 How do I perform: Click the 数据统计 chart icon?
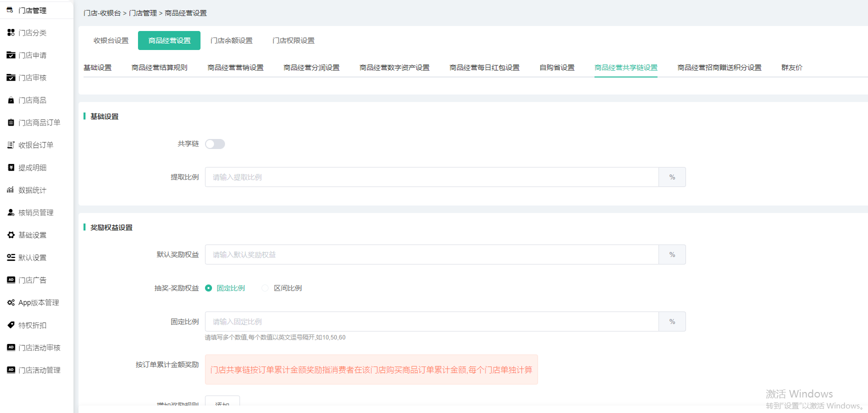pos(11,190)
